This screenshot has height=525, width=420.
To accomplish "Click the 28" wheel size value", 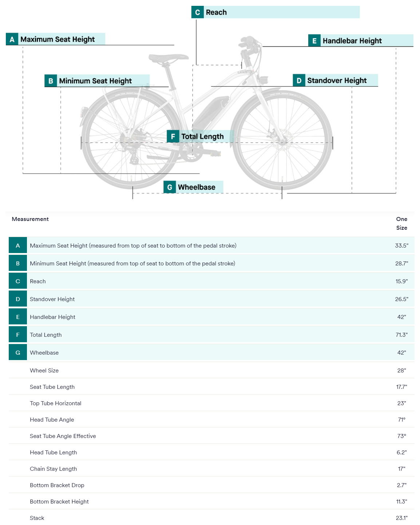I will 402,370.
